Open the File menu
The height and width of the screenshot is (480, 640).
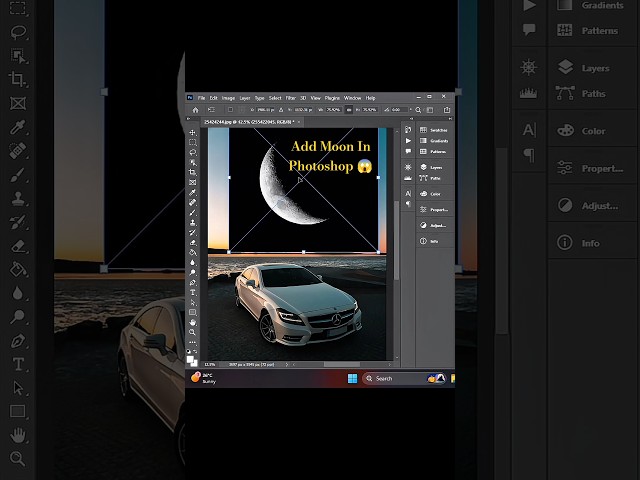[x=202, y=98]
